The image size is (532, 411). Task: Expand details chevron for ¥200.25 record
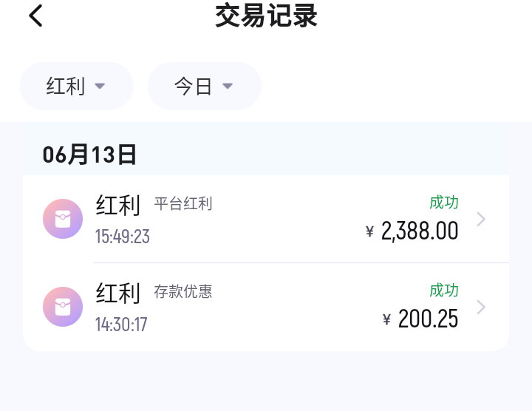[x=481, y=307]
